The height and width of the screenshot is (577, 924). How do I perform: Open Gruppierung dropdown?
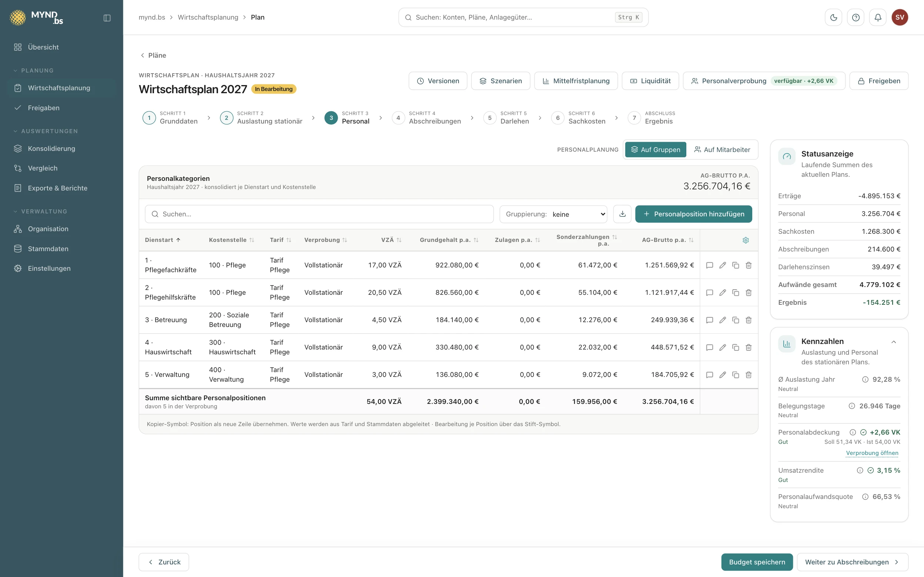point(554,214)
